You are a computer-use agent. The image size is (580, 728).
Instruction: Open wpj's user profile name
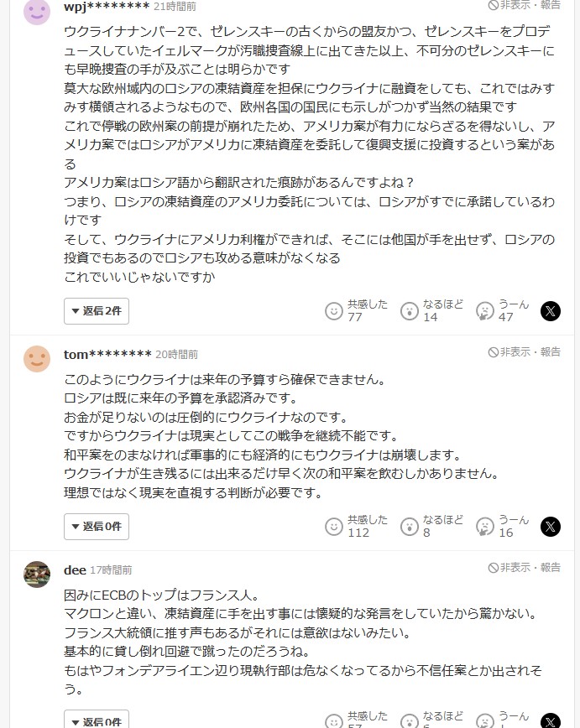tap(107, 7)
